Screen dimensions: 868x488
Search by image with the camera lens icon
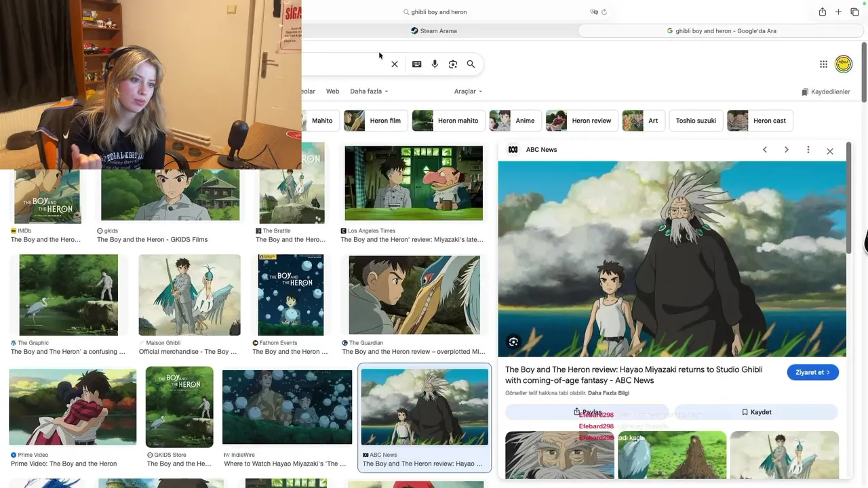pos(453,64)
